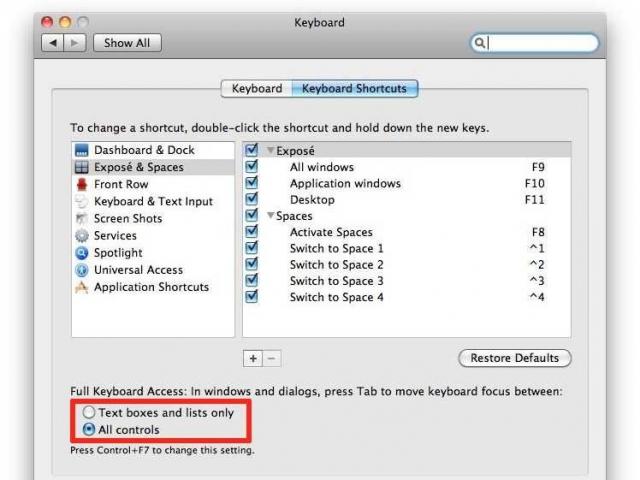640x480 pixels.
Task: Collapse the Exposé disclosure triangle
Action: coord(270,151)
